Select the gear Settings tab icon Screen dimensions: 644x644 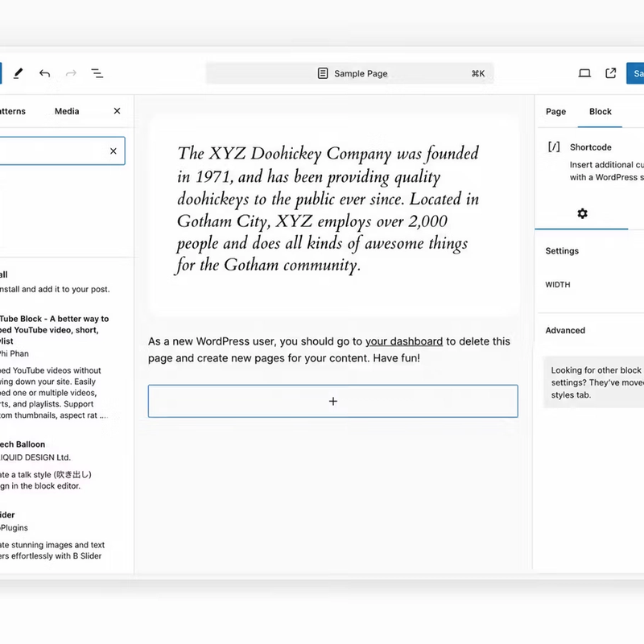[x=582, y=213]
